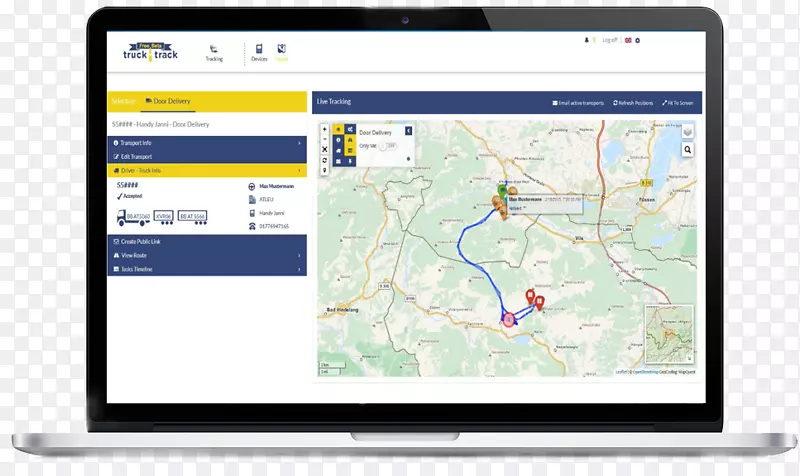This screenshot has height=476, width=800.
Task: Click the Devices icon in top navigation
Action: [x=260, y=52]
